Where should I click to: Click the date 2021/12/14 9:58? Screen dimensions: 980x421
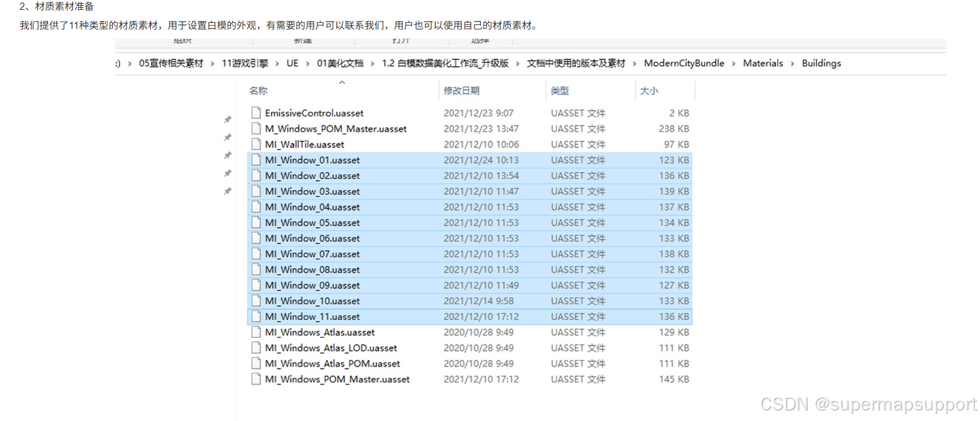478,302
